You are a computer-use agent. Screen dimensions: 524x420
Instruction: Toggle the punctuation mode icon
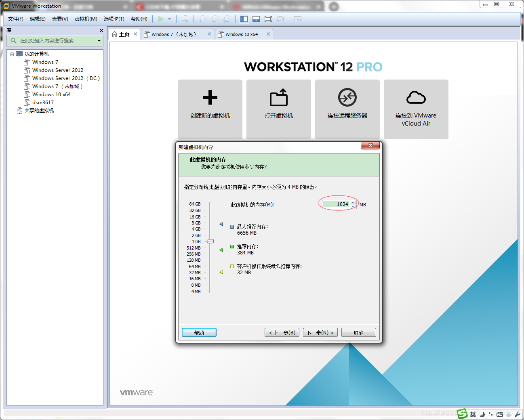[x=490, y=414]
